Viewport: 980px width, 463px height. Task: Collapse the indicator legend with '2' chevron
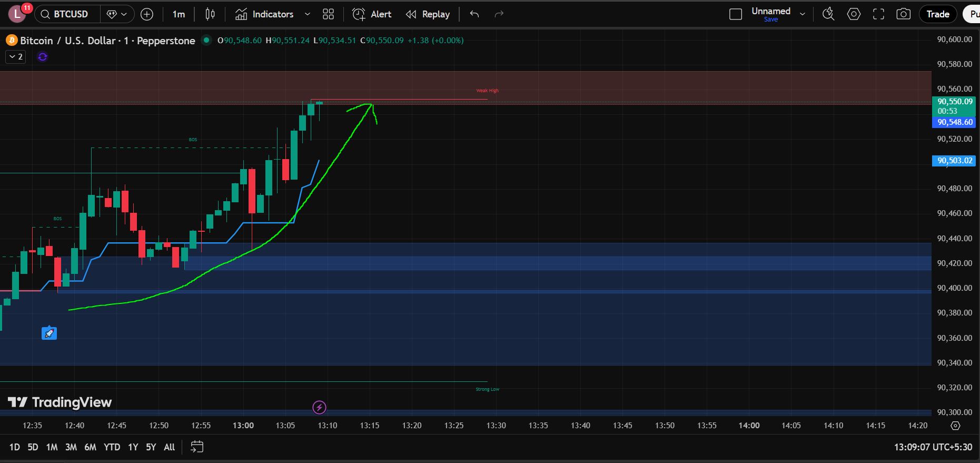(15, 57)
